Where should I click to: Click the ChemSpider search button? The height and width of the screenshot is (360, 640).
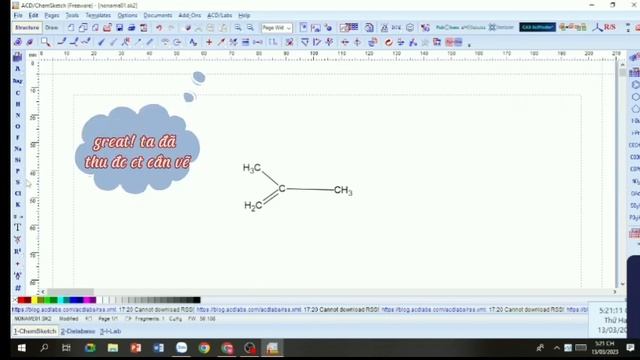(x=501, y=27)
